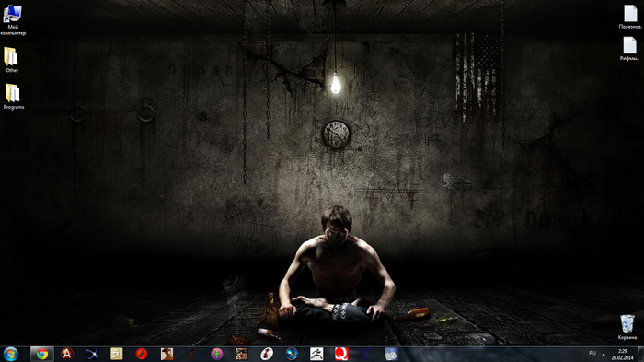Select the Other folder on desktop
The height and width of the screenshot is (362, 644).
click(x=12, y=60)
